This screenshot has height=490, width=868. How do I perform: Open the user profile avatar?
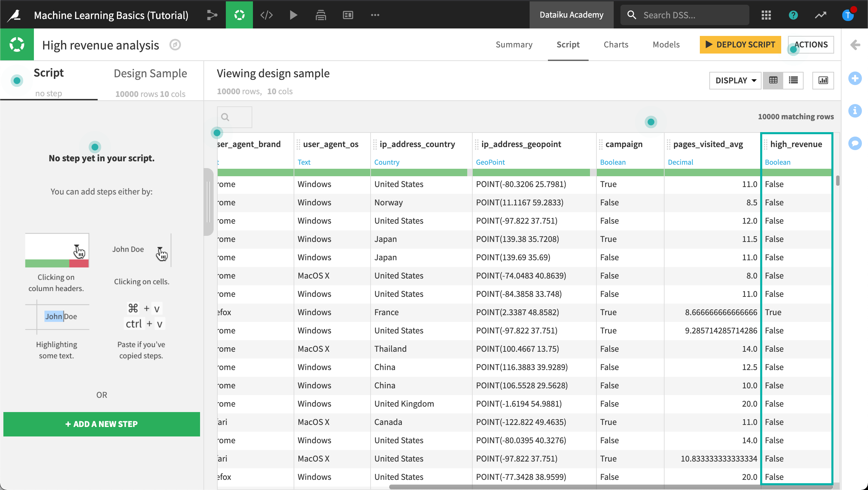tap(848, 15)
